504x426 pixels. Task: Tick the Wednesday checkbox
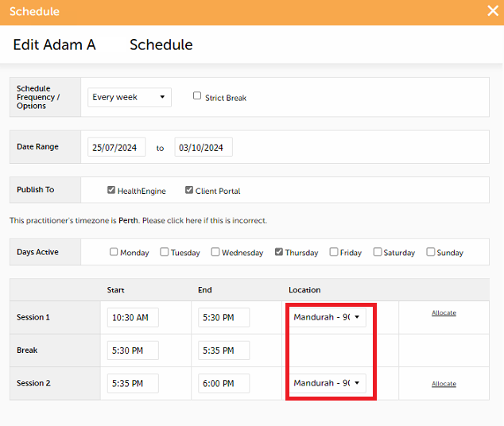click(x=215, y=252)
